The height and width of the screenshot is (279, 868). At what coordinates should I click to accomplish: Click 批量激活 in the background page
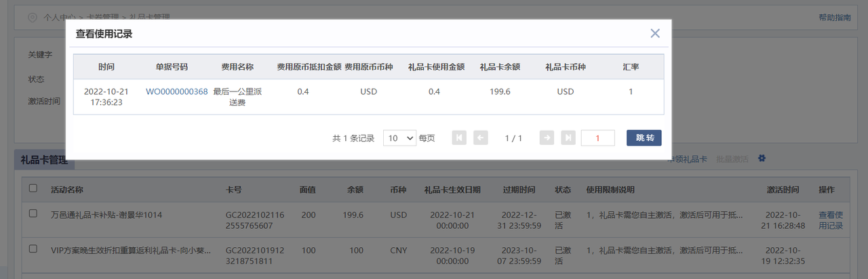tap(732, 159)
